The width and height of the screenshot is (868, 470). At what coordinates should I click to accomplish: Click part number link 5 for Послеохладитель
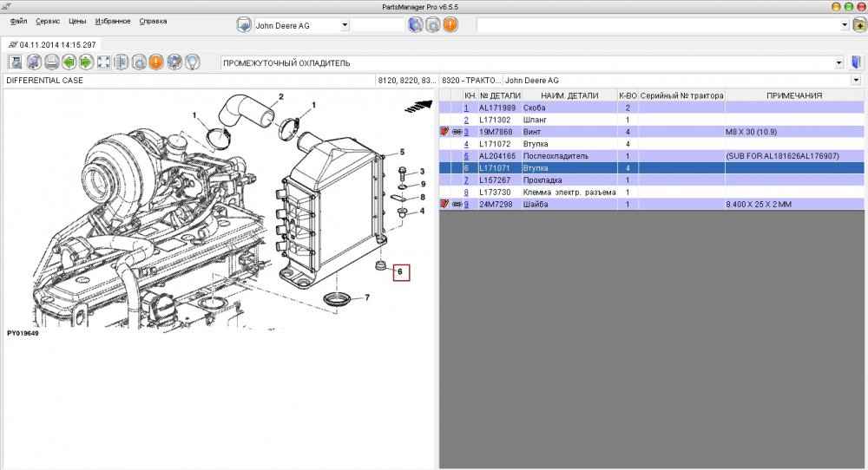pos(466,156)
